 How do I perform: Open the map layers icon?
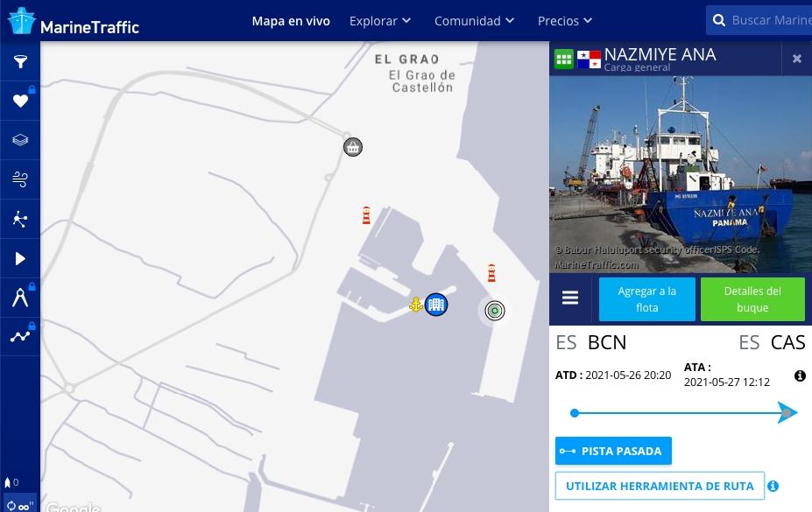tap(20, 140)
